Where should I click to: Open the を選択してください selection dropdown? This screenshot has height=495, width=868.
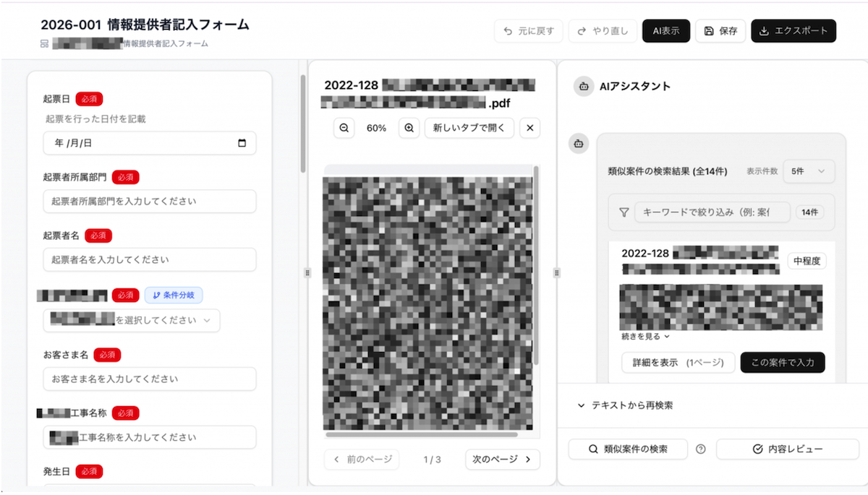click(132, 320)
